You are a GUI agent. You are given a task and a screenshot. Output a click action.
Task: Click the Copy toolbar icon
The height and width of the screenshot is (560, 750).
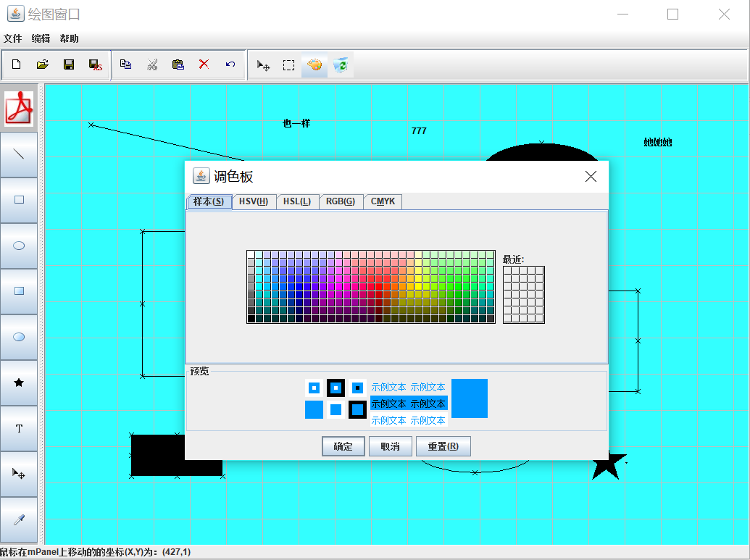click(126, 64)
